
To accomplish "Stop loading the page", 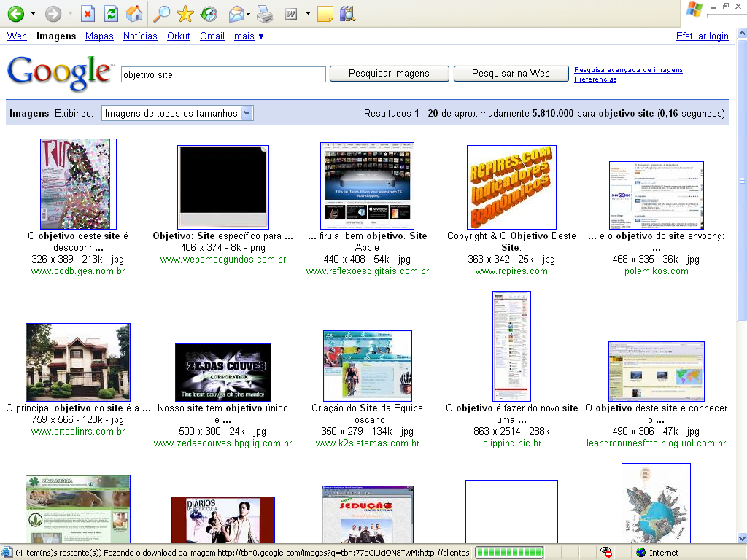I will point(88,13).
